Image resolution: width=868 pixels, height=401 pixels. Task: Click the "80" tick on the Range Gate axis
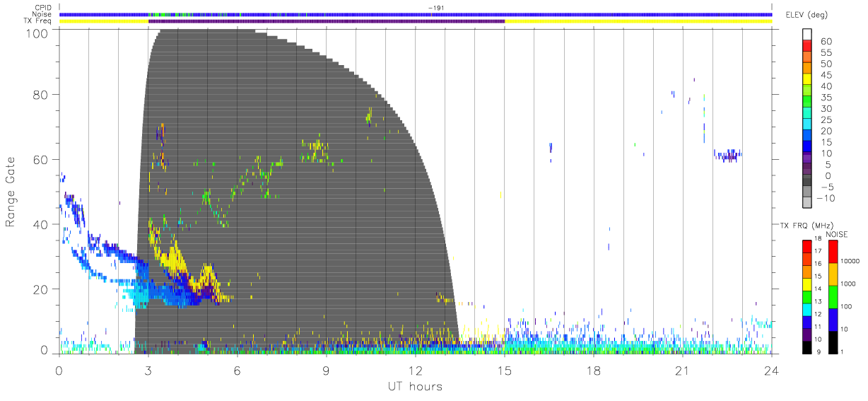point(40,95)
